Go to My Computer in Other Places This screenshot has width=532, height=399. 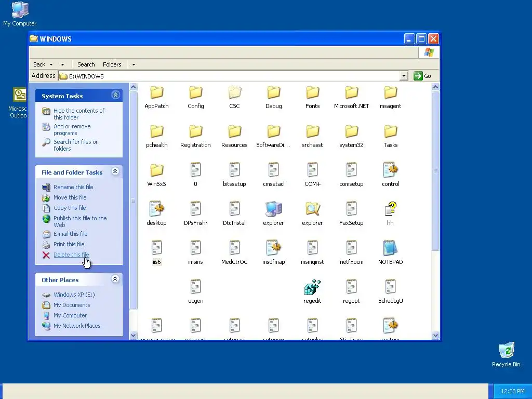[70, 315]
